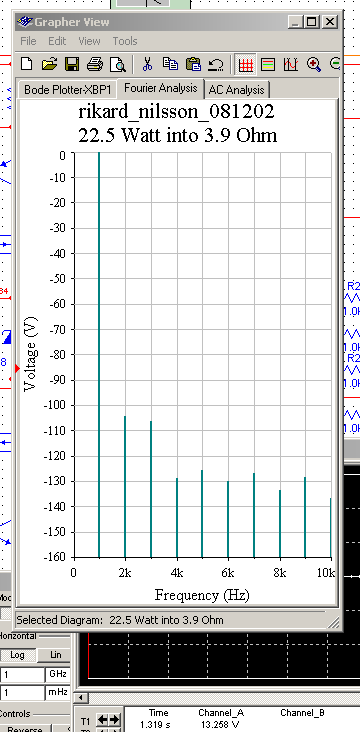The width and height of the screenshot is (360, 732).
Task: Click the 1 kHz fundamental spectrum bar
Action: [x=99, y=355]
